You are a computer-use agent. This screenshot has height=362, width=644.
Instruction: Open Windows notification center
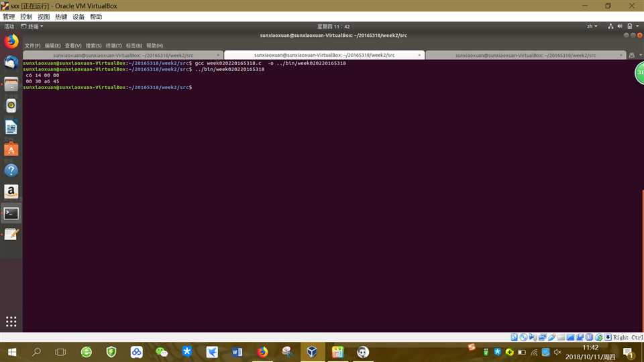click(x=628, y=352)
